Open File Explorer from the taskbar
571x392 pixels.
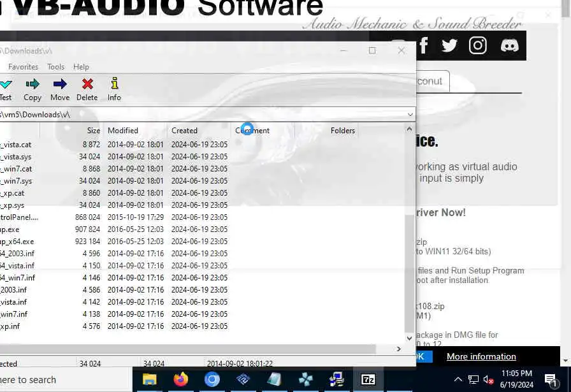tap(149, 380)
